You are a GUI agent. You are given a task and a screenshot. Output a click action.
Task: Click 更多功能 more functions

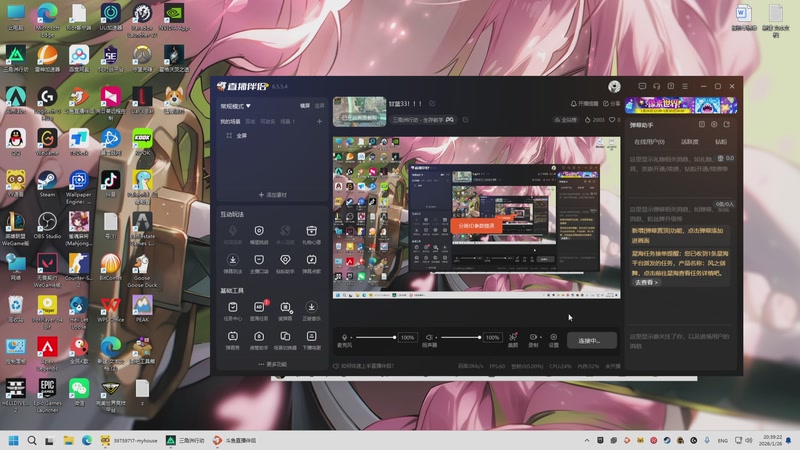(x=273, y=364)
